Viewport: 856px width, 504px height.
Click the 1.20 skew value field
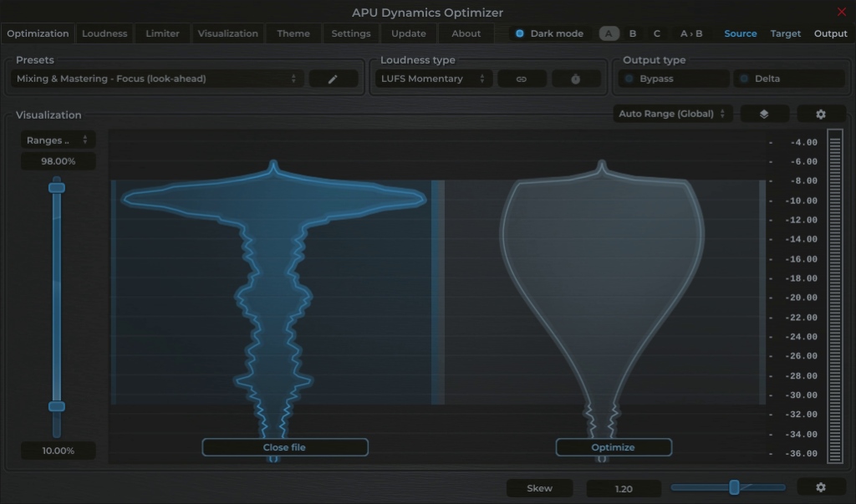tap(623, 488)
